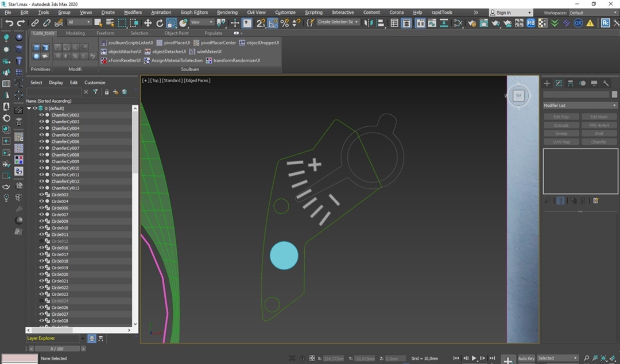Open the Selected key filter dropdown
Screen dimensions: 620x364
[x=557, y=358]
